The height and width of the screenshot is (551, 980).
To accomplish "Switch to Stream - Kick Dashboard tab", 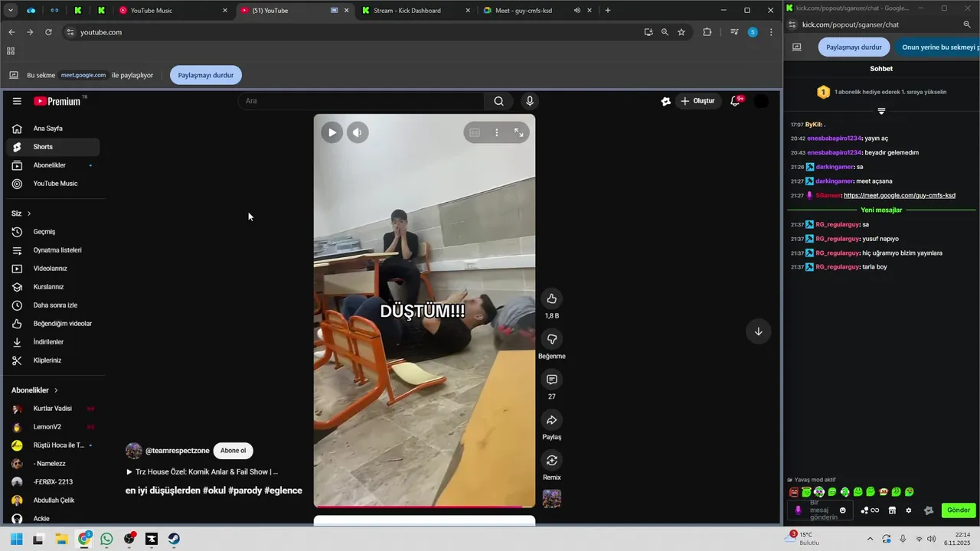I will pyautogui.click(x=414, y=11).
